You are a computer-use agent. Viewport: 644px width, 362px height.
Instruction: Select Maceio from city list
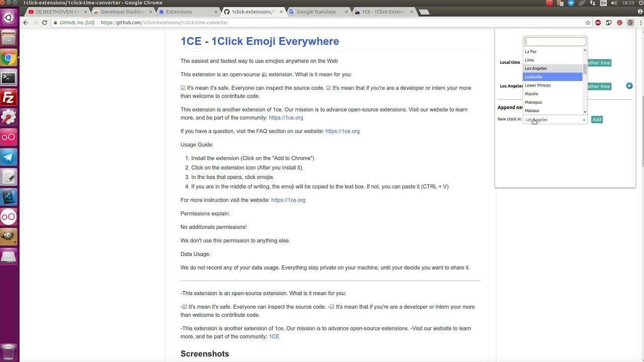[552, 94]
